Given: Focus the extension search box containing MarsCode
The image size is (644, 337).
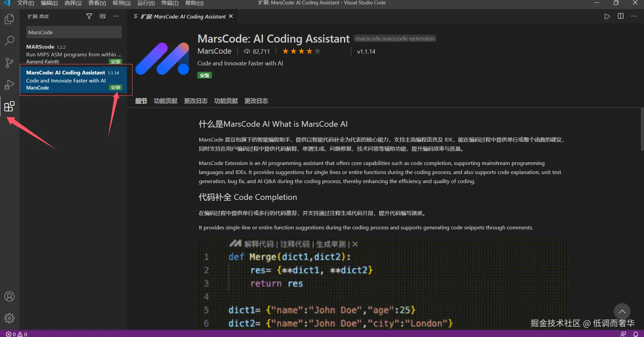Looking at the screenshot, I should point(74,32).
